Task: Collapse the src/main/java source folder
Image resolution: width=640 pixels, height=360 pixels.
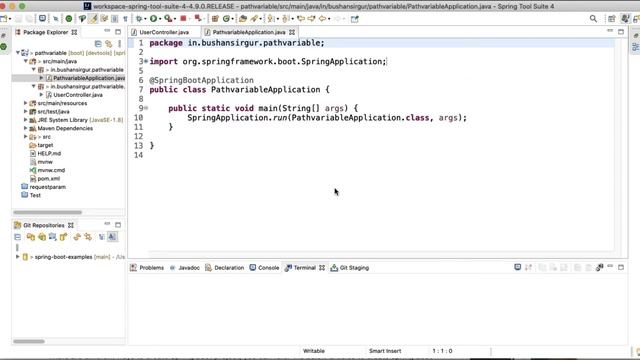Action: point(26,61)
